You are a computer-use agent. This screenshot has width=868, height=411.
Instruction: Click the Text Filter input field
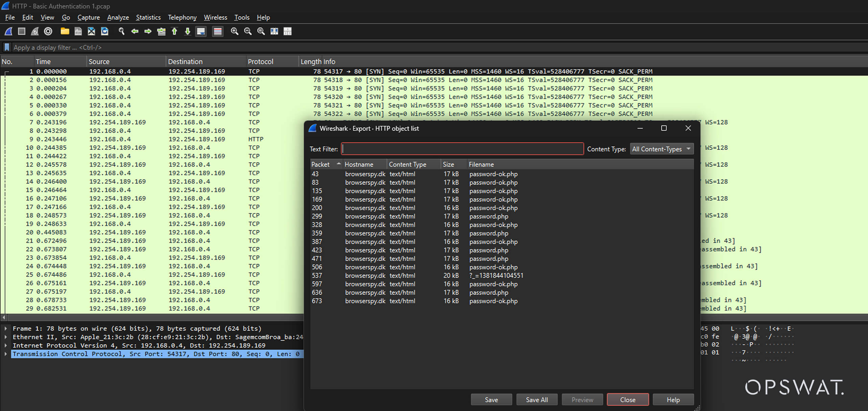(x=462, y=149)
